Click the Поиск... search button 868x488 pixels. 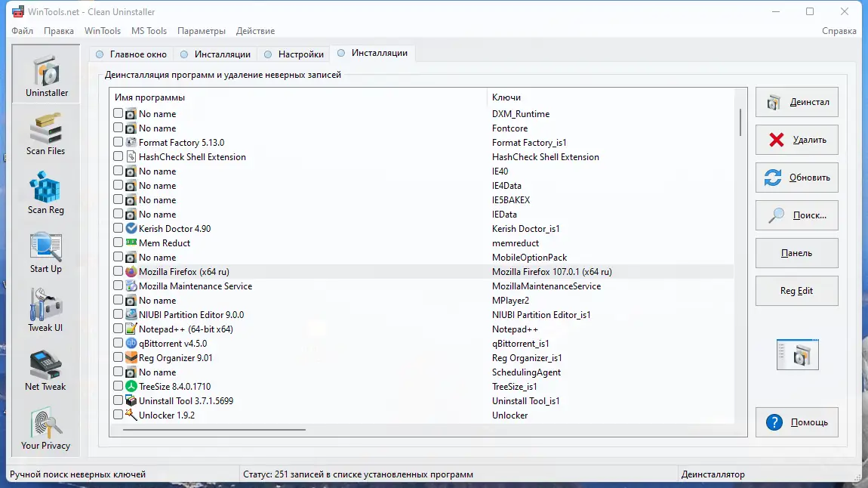pos(796,215)
